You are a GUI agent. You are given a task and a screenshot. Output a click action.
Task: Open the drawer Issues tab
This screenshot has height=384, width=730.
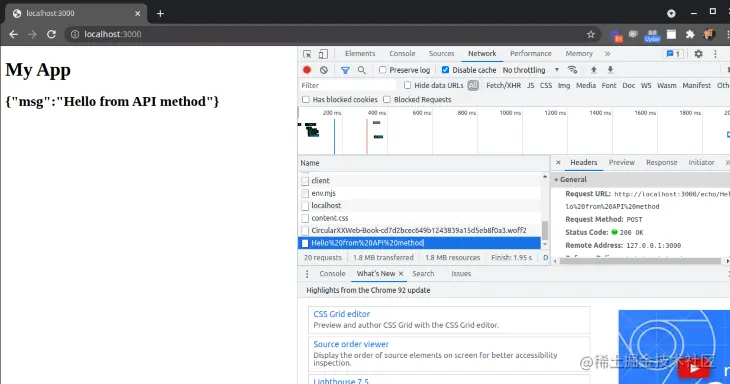[x=461, y=274]
